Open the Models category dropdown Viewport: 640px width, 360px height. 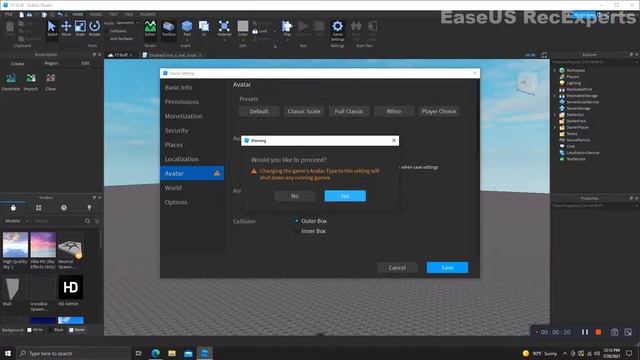click(16, 221)
